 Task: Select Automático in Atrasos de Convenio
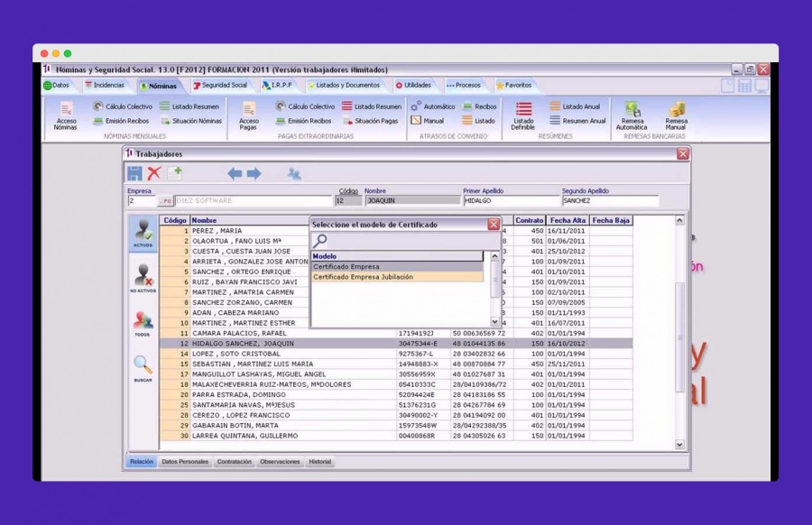point(433,106)
